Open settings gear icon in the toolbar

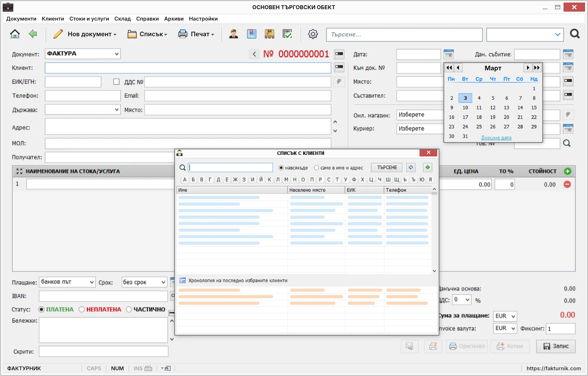tap(313, 34)
